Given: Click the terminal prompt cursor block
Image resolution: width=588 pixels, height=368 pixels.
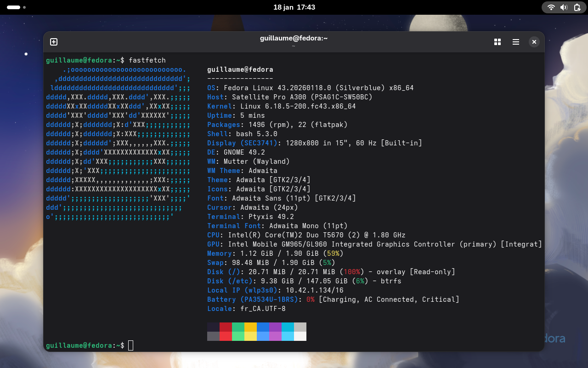Looking at the screenshot, I should tap(130, 345).
